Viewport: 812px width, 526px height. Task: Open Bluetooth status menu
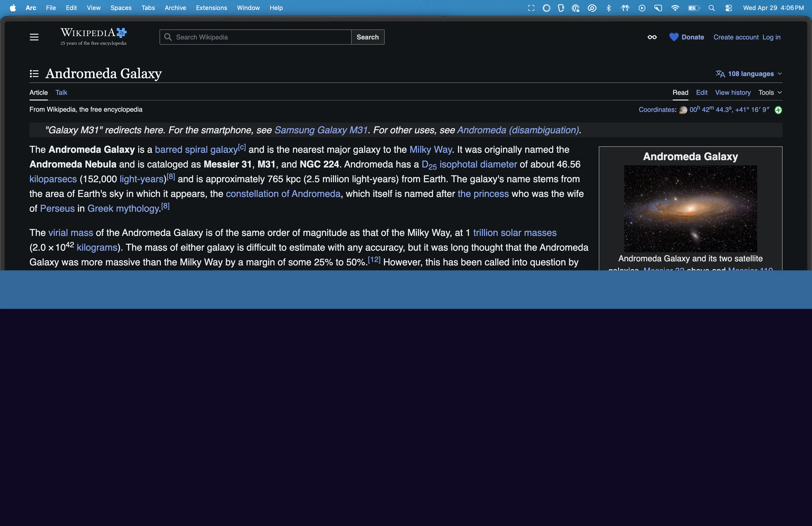pyautogui.click(x=609, y=8)
